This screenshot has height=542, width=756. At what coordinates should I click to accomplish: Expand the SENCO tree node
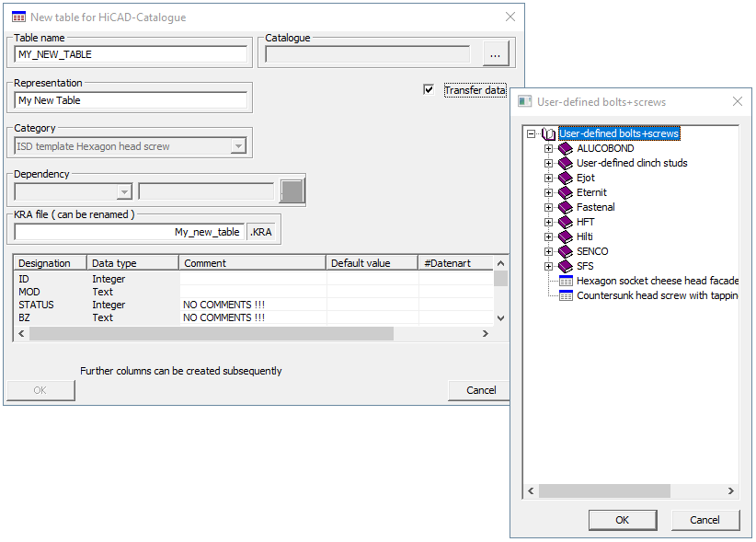click(548, 252)
